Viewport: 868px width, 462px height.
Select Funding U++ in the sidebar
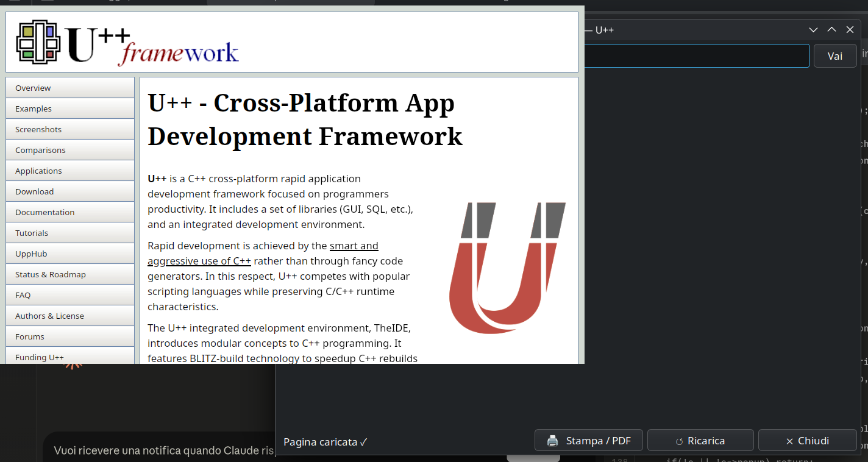click(x=70, y=356)
